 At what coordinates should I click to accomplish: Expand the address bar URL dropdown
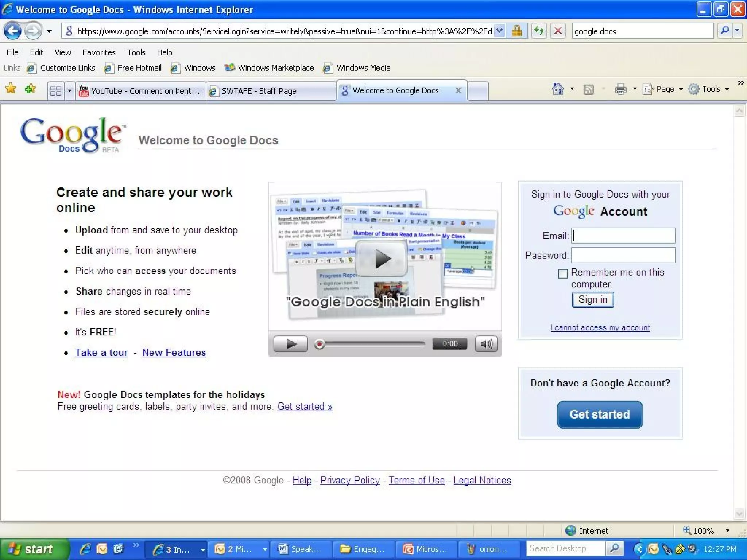499,31
